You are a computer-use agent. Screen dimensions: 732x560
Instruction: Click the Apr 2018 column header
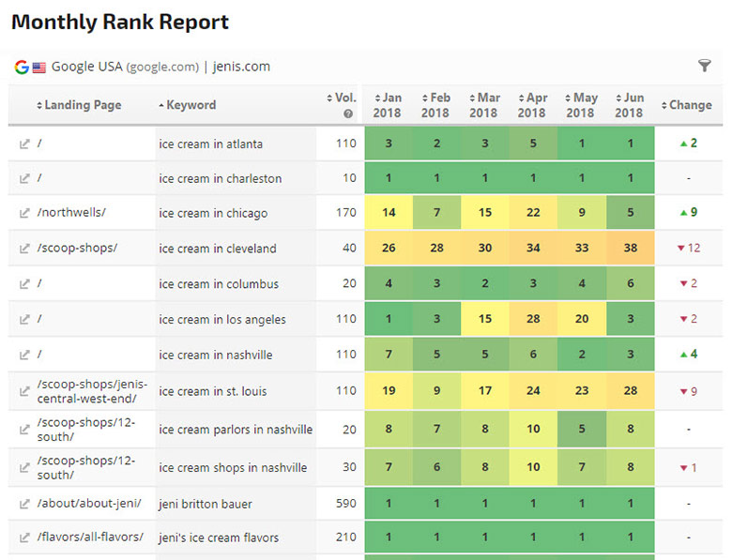(x=532, y=105)
